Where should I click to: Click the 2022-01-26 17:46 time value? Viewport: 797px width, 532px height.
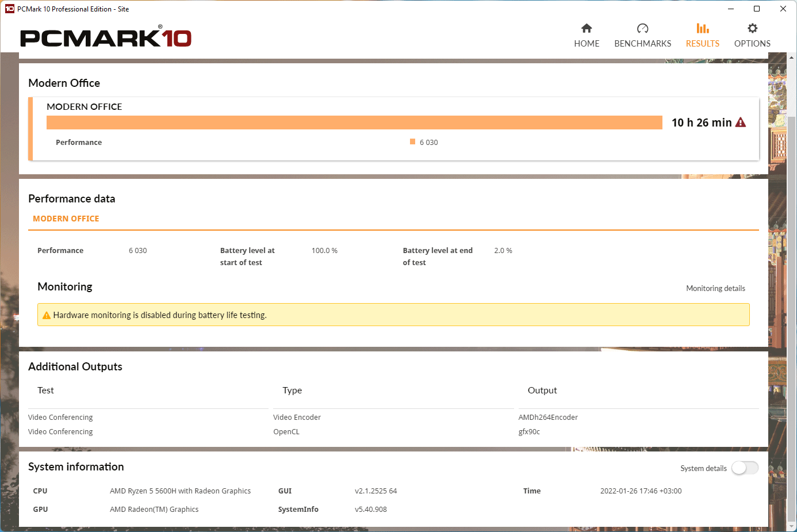(641, 491)
